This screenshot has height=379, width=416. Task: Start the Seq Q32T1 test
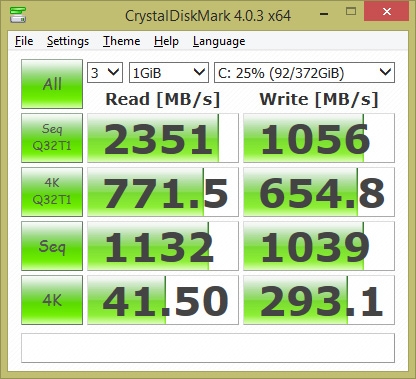pos(52,138)
